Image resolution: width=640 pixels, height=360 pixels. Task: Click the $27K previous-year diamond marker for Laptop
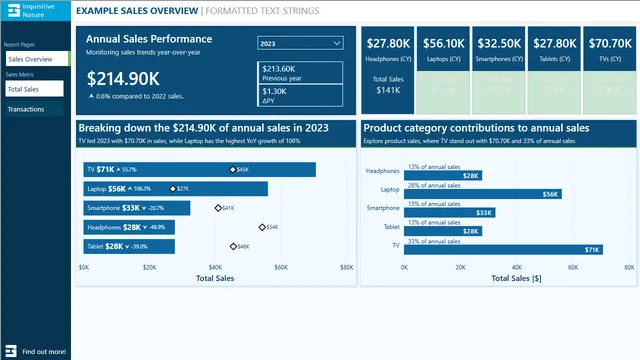pyautogui.click(x=173, y=189)
